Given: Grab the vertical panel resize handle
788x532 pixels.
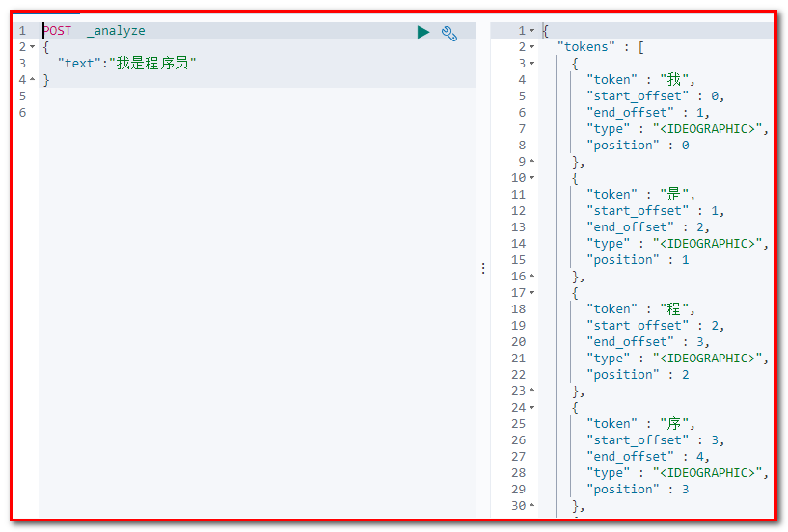Looking at the screenshot, I should [x=483, y=269].
